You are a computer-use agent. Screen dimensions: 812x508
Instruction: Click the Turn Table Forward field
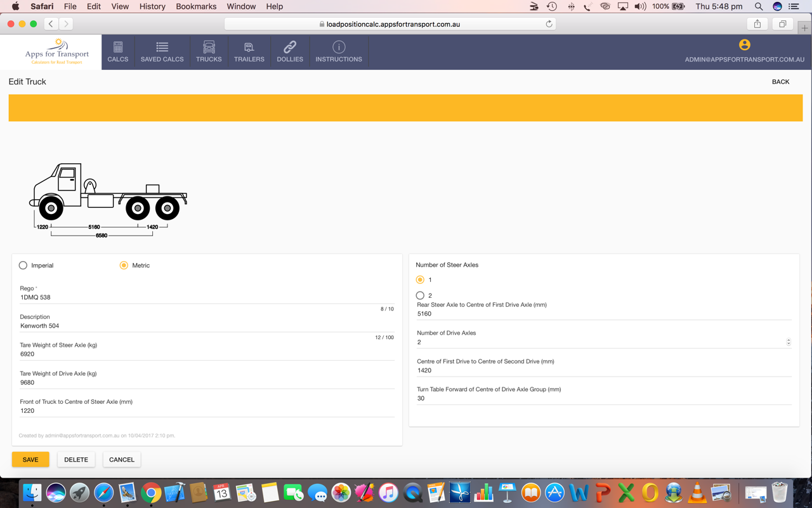coord(604,398)
